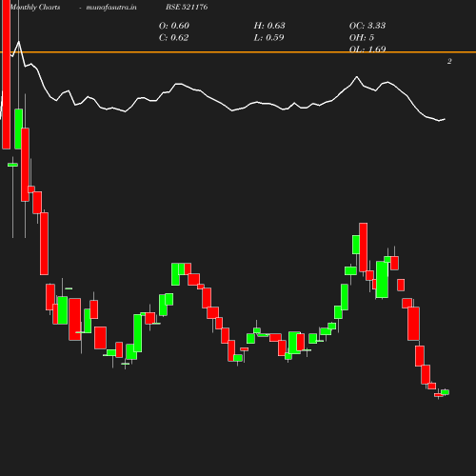The height and width of the screenshot is (476, 476).
Task: Click the munafasutra.in label
Action: [111, 7]
